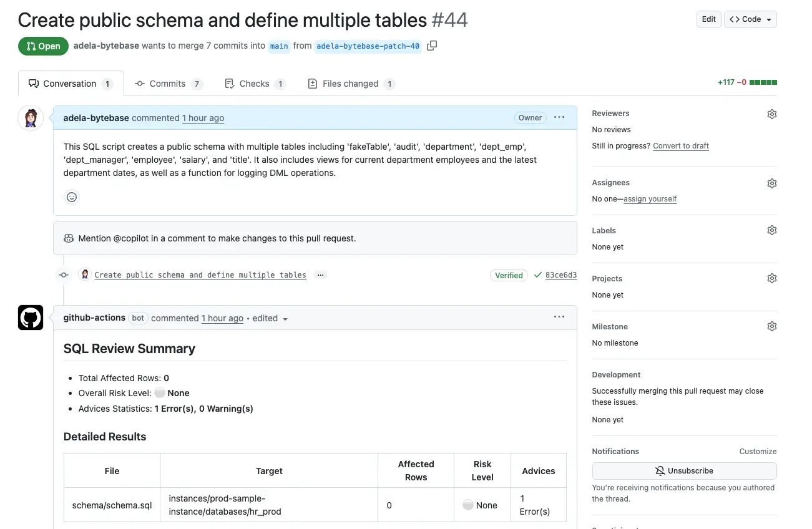The image size is (812, 529).
Task: Click the diff stat color blocks
Action: (x=763, y=82)
